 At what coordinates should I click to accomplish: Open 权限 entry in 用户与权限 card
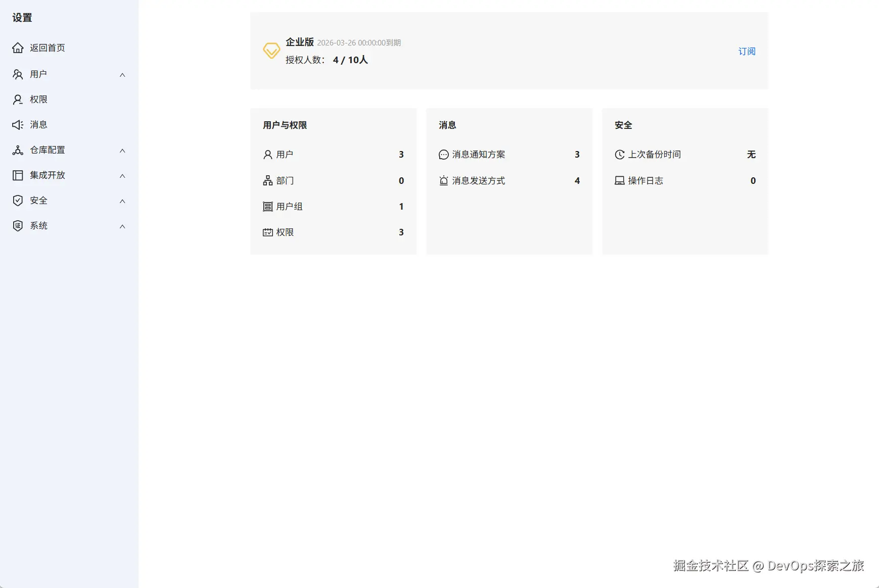pyautogui.click(x=333, y=232)
